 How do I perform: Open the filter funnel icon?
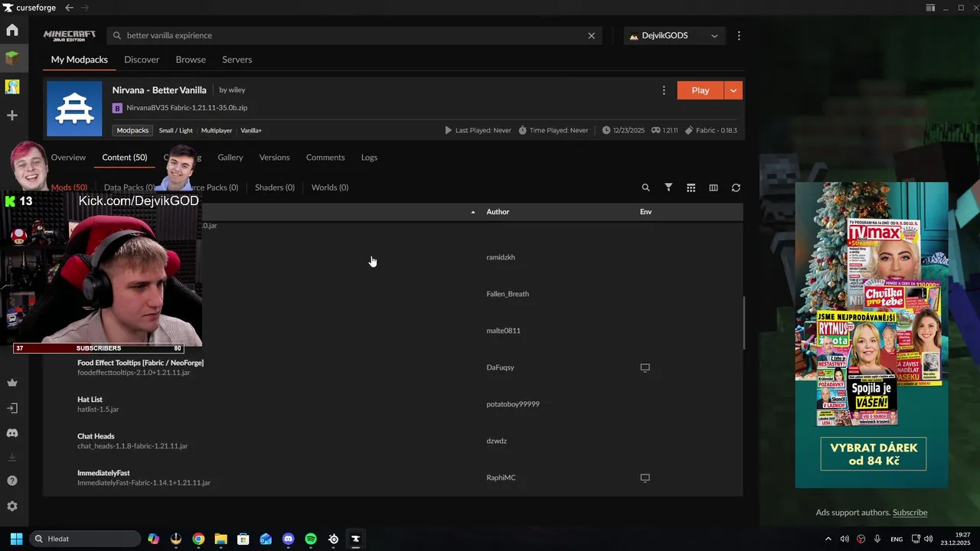(x=668, y=187)
